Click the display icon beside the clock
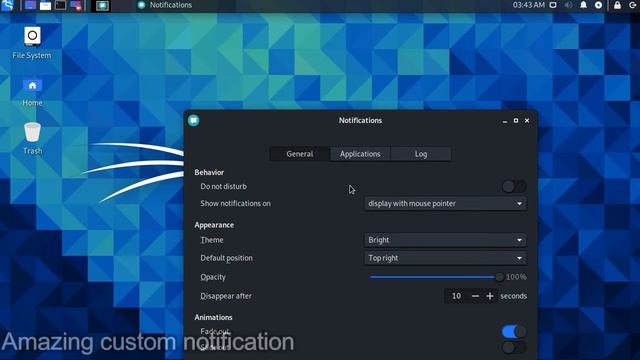Image resolution: width=640 pixels, height=360 pixels. click(x=553, y=5)
